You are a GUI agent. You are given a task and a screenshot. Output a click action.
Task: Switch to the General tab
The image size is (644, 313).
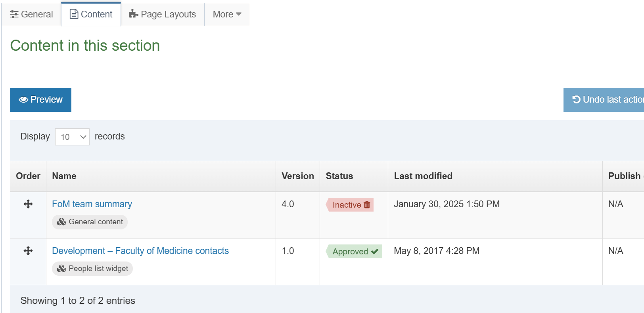click(x=31, y=14)
